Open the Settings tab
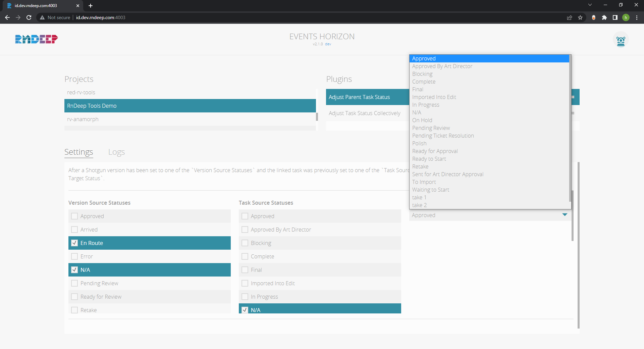The width and height of the screenshot is (644, 349). coord(78,152)
